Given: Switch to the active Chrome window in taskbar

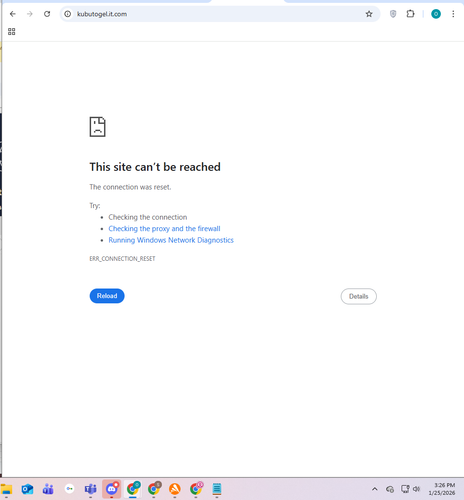Looking at the screenshot, I should tap(133, 489).
